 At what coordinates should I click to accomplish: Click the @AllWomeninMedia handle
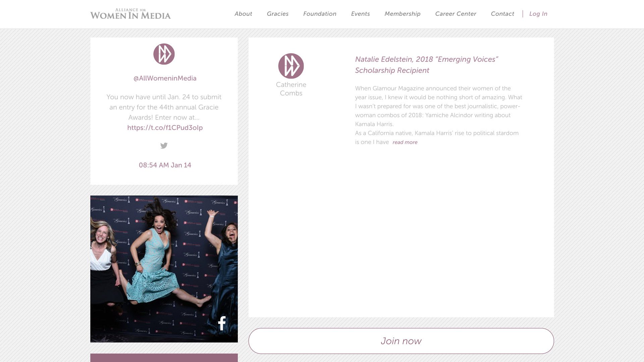(x=165, y=78)
